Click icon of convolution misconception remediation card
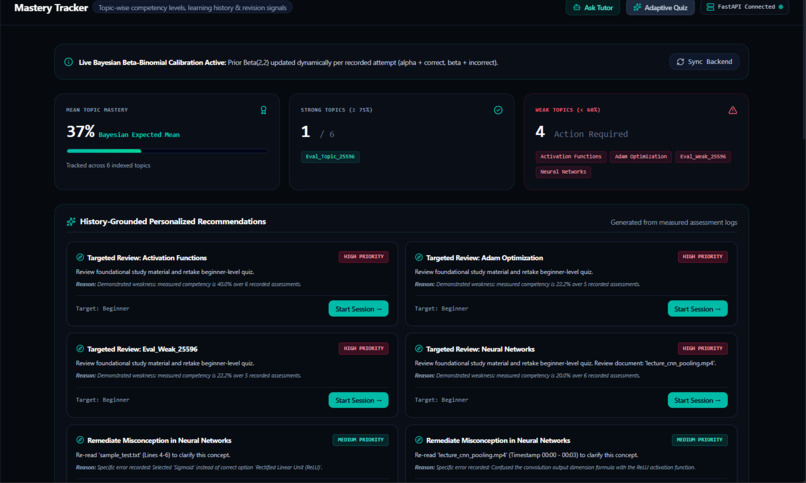 pos(418,440)
